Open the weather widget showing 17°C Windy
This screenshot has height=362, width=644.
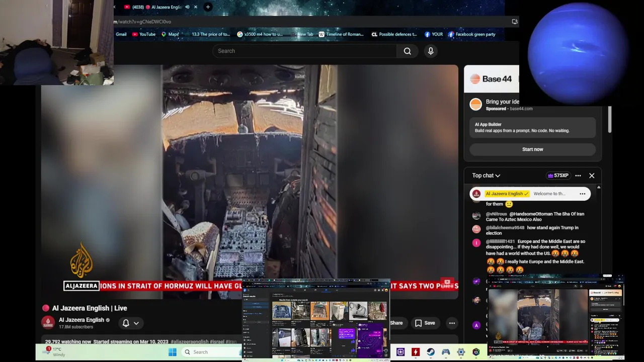pos(54,351)
